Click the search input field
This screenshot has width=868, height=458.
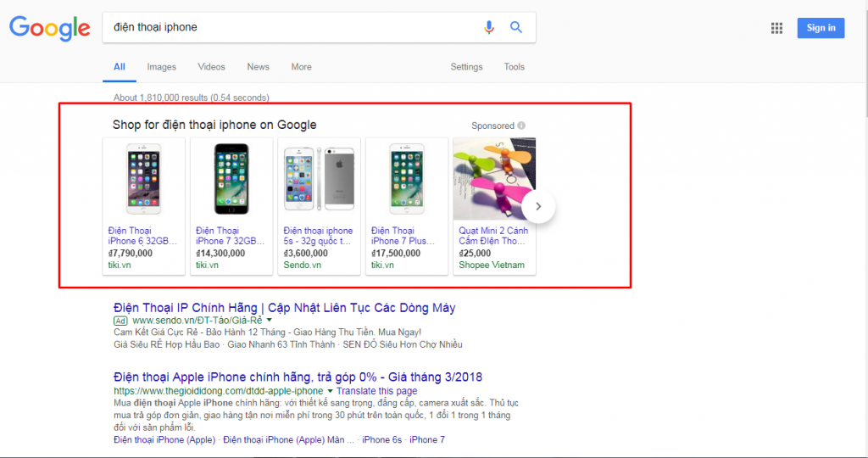pos(288,27)
